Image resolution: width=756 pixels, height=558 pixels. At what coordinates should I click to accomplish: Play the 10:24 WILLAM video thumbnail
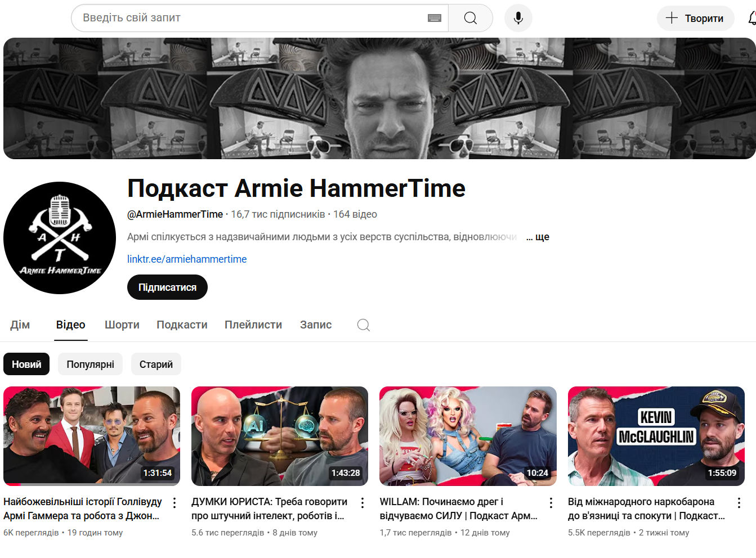pos(468,436)
